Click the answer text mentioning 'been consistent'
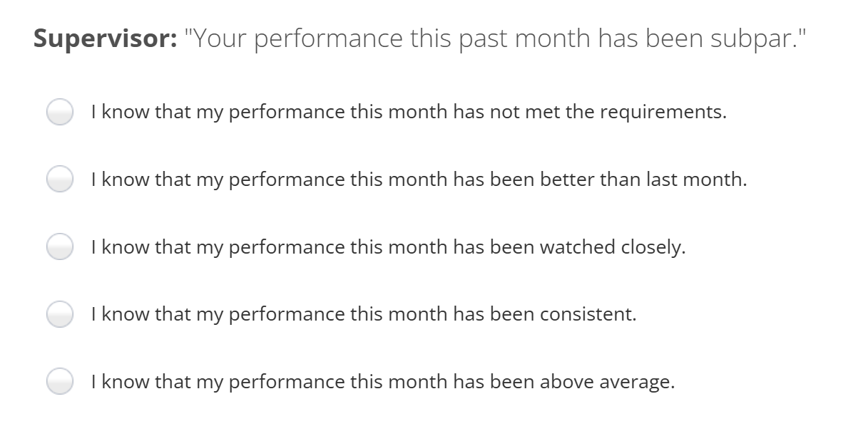 [364, 313]
